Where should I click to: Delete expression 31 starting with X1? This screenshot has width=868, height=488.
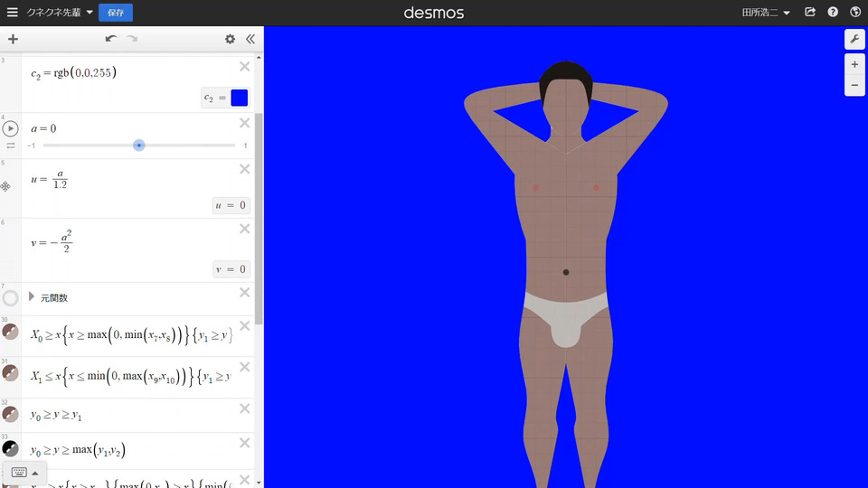click(245, 368)
